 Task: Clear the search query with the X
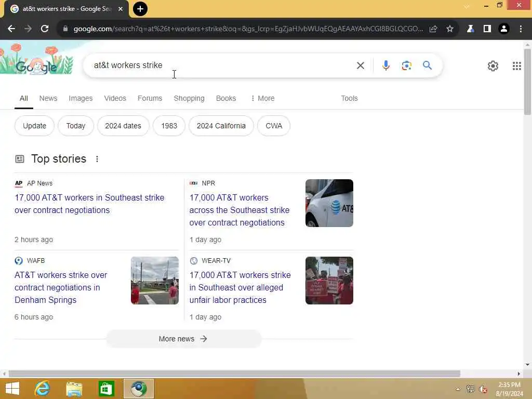click(361, 65)
